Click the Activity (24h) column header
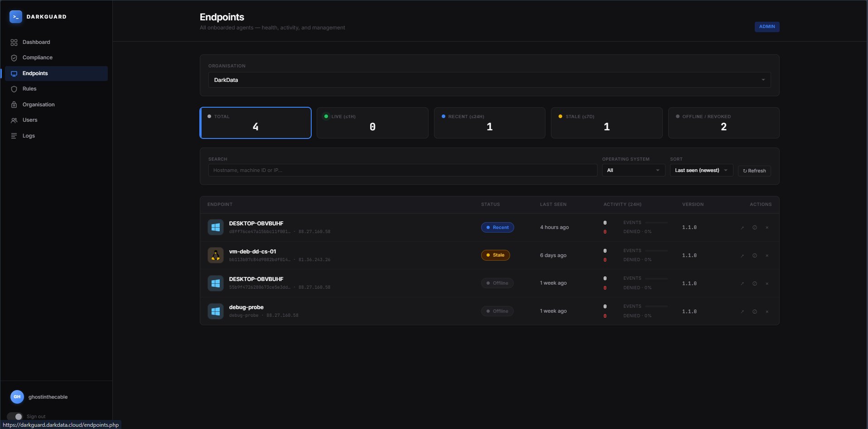The height and width of the screenshot is (429, 868). pyautogui.click(x=622, y=205)
